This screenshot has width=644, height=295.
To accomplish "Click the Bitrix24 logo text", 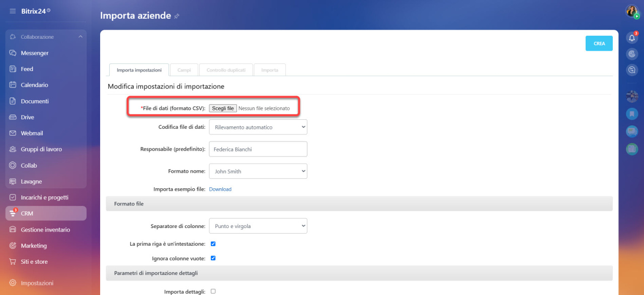I will [34, 11].
